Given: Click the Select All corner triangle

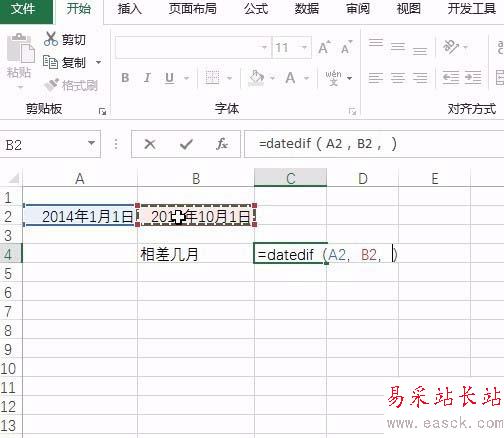Looking at the screenshot, I should pos(13,179).
